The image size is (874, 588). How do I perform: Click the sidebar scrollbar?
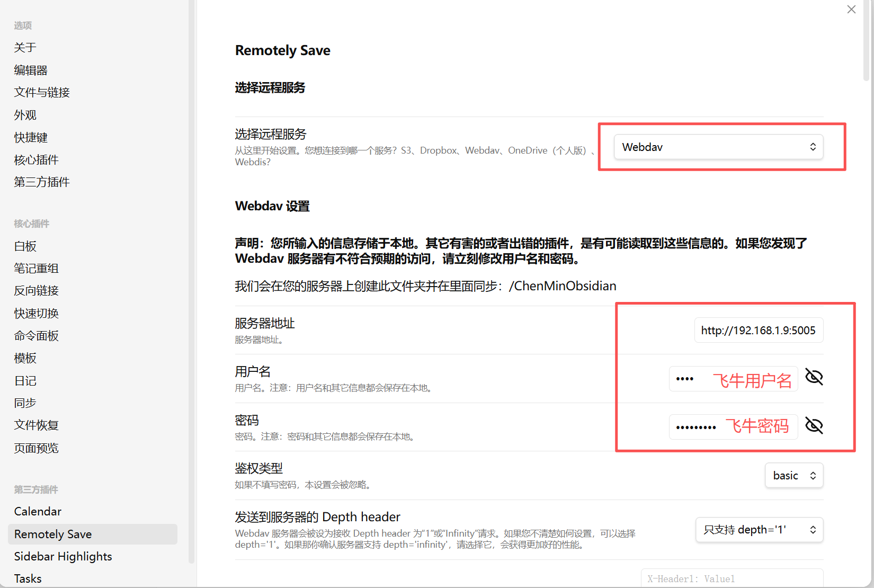point(191,281)
